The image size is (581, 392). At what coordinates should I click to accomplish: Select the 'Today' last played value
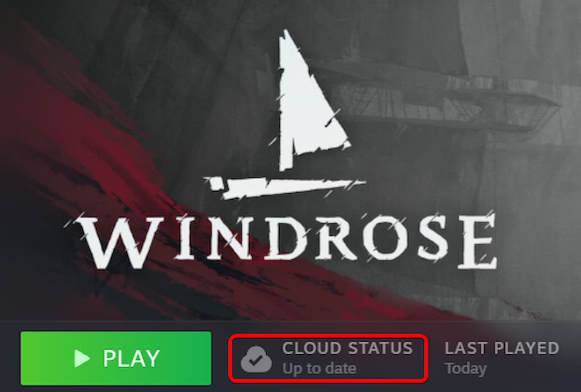pyautogui.click(x=465, y=369)
